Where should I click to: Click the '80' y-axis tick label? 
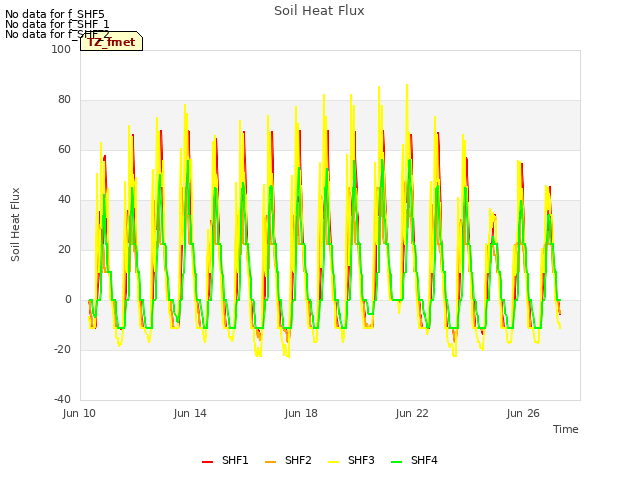point(64,100)
